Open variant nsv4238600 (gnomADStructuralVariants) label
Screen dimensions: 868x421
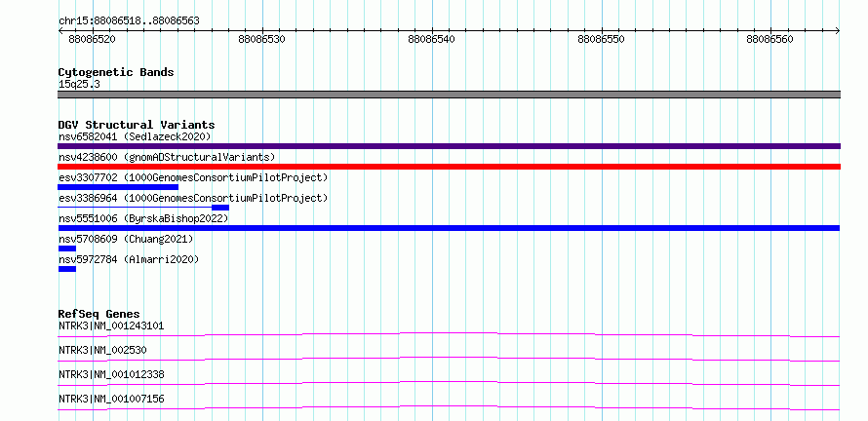pos(167,157)
